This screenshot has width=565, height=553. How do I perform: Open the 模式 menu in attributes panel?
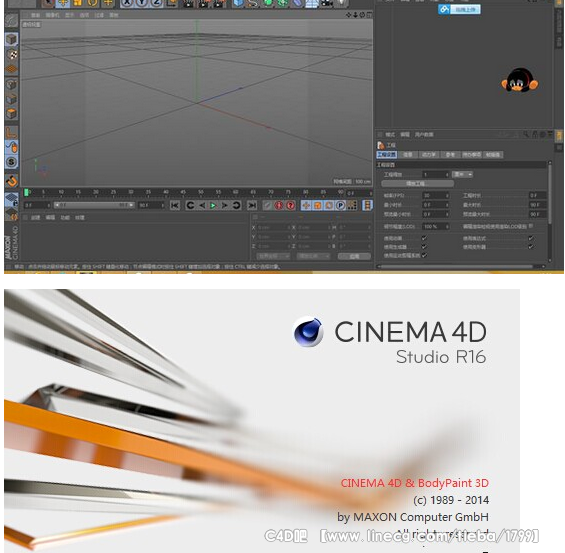[x=390, y=134]
